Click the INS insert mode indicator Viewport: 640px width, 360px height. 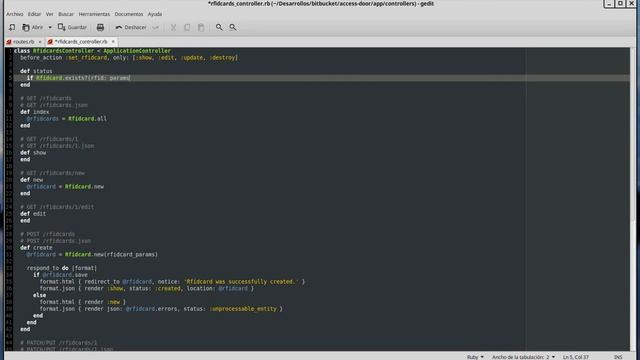tap(618, 357)
